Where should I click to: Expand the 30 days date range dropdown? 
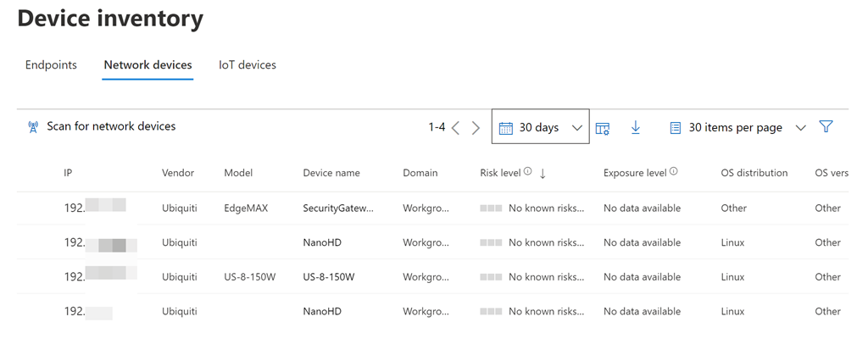(541, 127)
